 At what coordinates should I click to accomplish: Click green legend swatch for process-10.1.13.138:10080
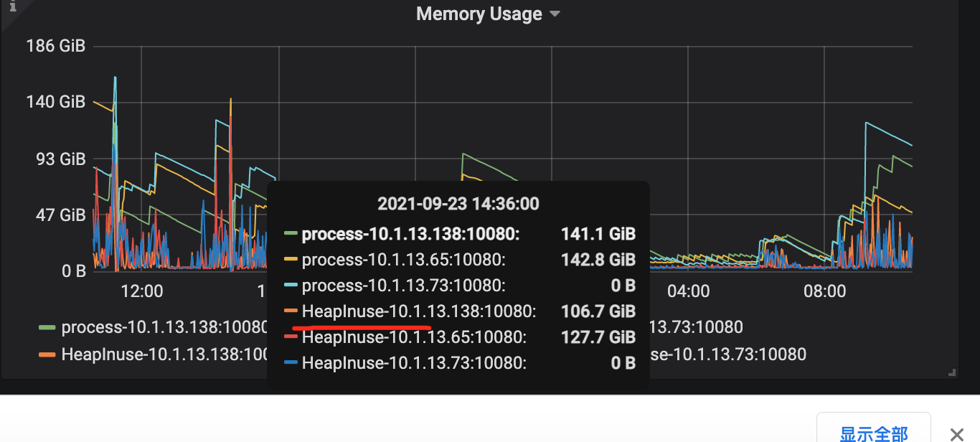point(47,328)
